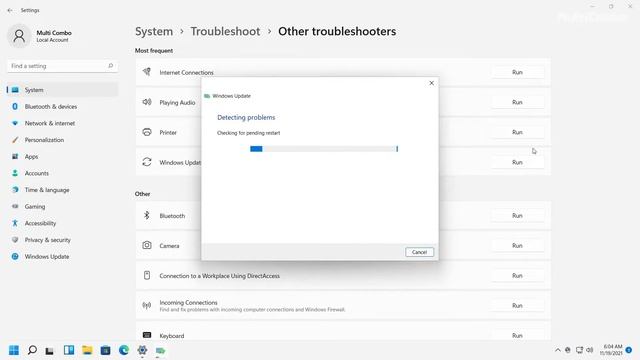
Task: Click the Playing Audio speaker icon
Action: 147,102
